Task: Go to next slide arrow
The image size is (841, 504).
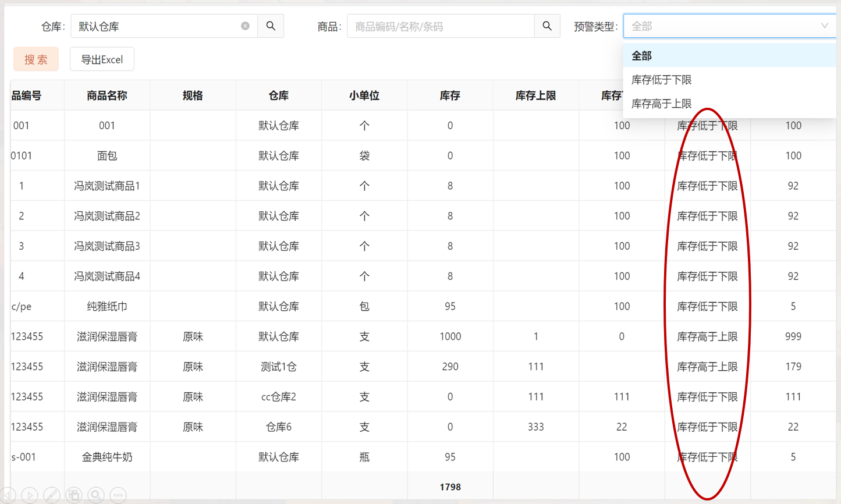Action: [x=30, y=495]
